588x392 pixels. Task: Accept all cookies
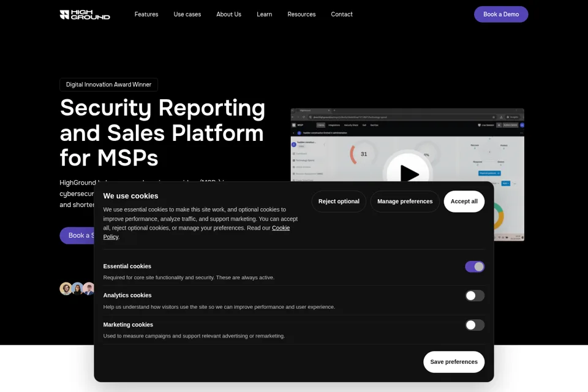coord(464,202)
